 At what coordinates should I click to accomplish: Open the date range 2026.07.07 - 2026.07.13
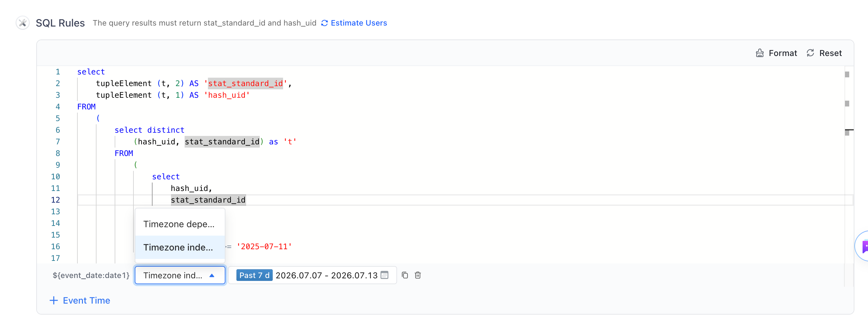tap(326, 275)
